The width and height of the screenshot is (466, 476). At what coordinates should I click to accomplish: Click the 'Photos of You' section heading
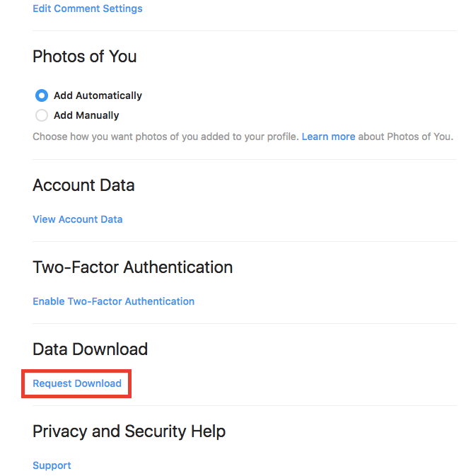85,57
